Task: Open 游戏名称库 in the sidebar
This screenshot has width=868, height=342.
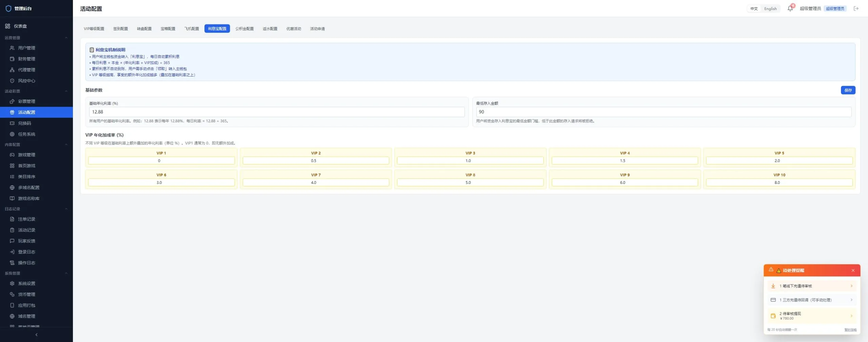Action: coord(36,198)
